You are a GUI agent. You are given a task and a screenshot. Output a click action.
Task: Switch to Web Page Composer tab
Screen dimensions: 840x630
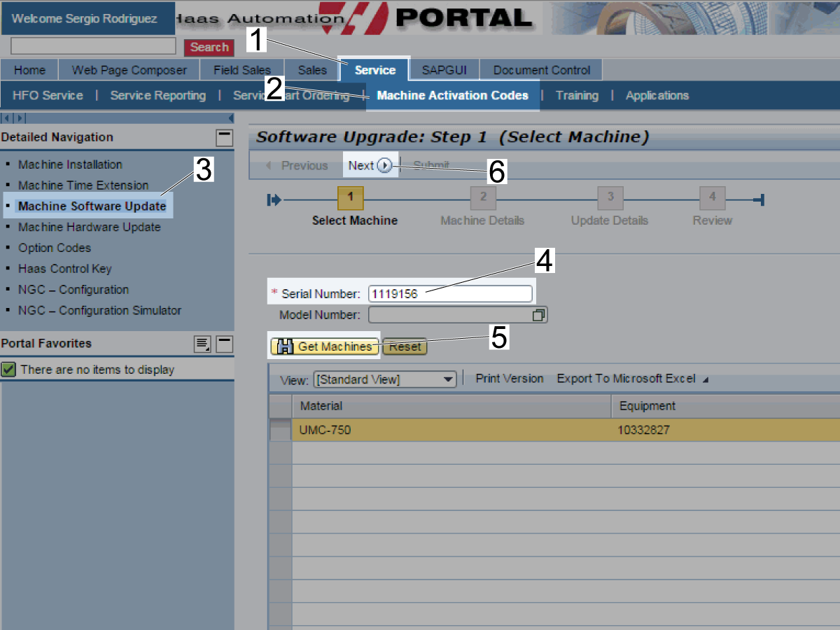[129, 70]
